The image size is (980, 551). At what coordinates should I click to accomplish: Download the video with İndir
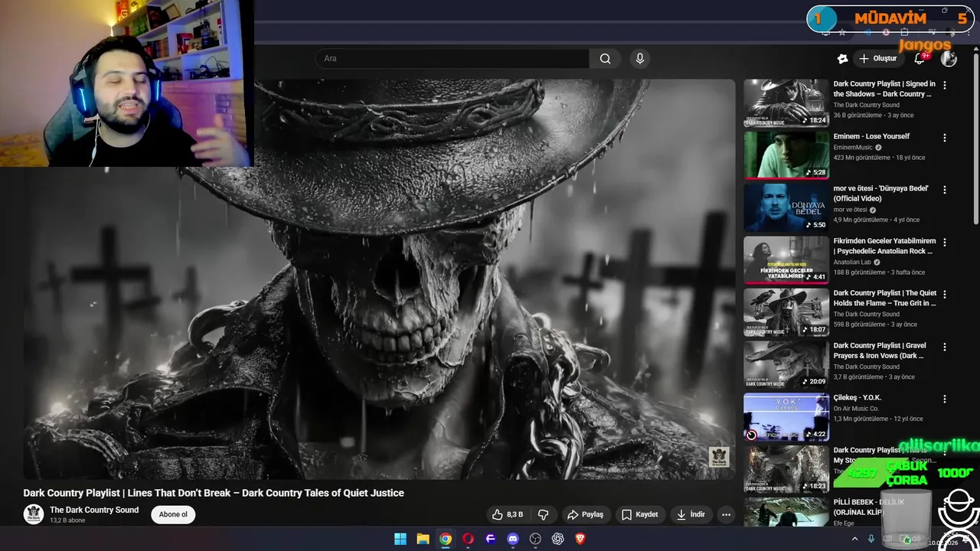click(691, 514)
